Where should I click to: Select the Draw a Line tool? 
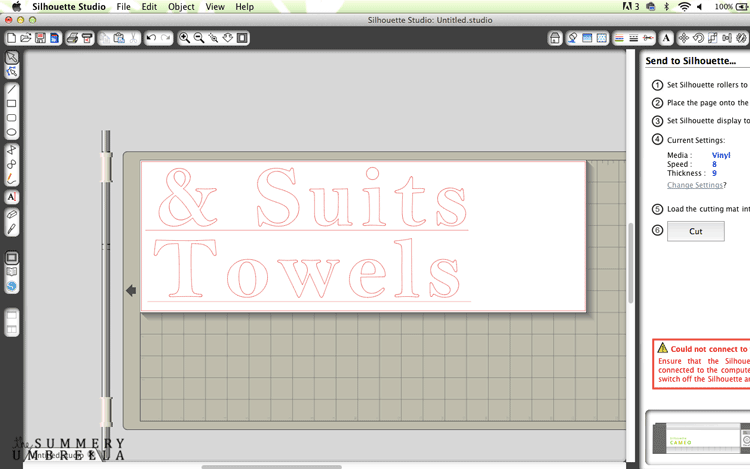click(12, 89)
